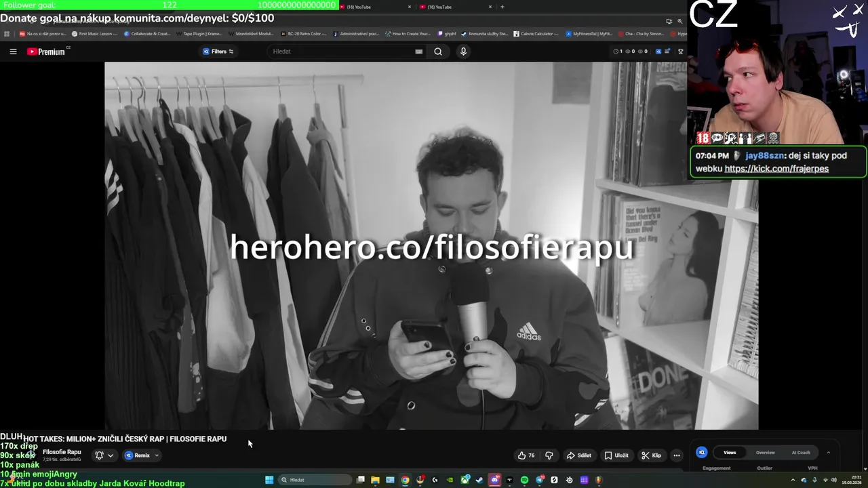868x488 pixels.
Task: Expand the Remix dropdown chevron
Action: pos(157,455)
